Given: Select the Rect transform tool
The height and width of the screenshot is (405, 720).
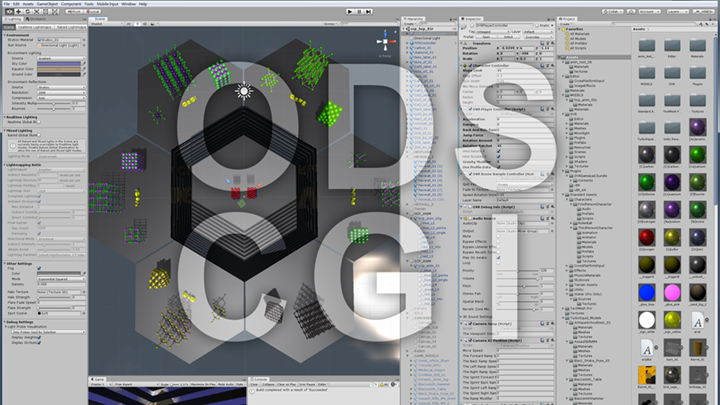Looking at the screenshot, I should (x=46, y=11).
